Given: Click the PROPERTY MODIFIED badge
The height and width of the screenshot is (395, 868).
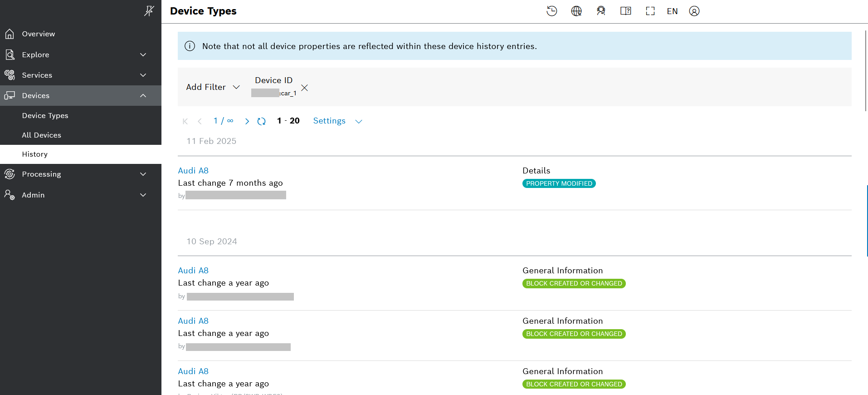Looking at the screenshot, I should tap(559, 183).
